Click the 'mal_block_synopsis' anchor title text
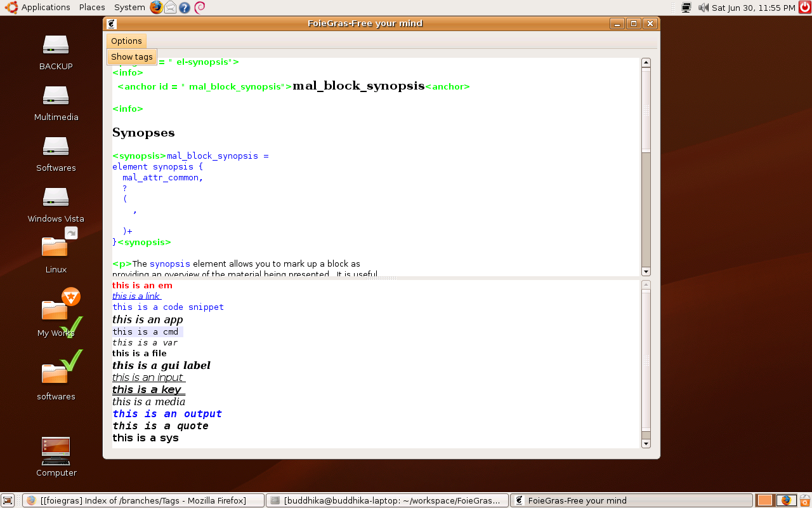This screenshot has height=508, width=812. tap(358, 86)
